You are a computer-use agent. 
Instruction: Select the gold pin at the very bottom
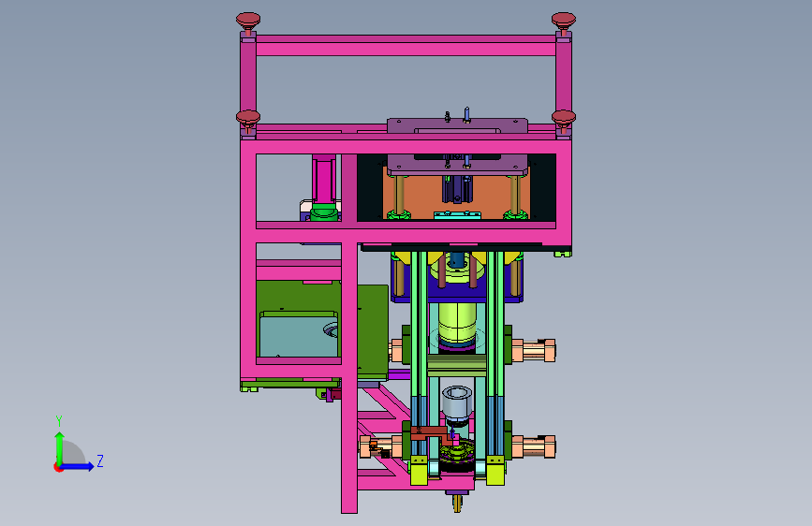pyautogui.click(x=457, y=504)
